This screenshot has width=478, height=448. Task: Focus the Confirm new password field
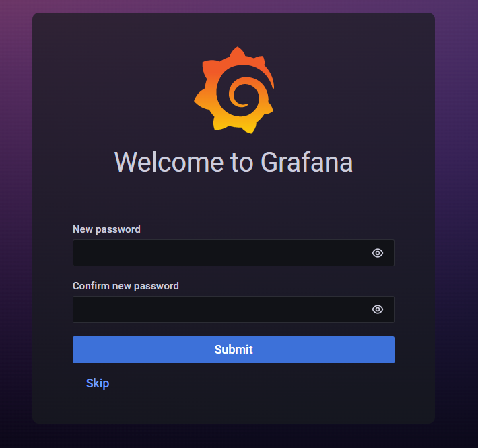pos(234,309)
